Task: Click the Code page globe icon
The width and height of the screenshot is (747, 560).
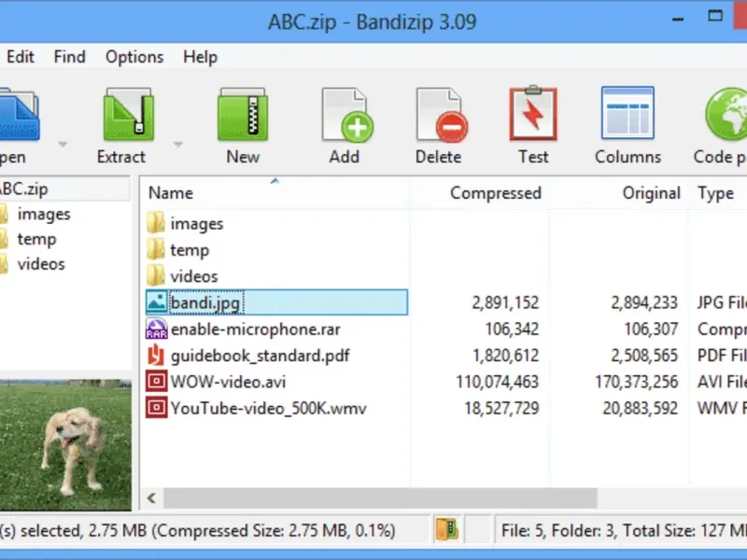Action: tap(726, 114)
